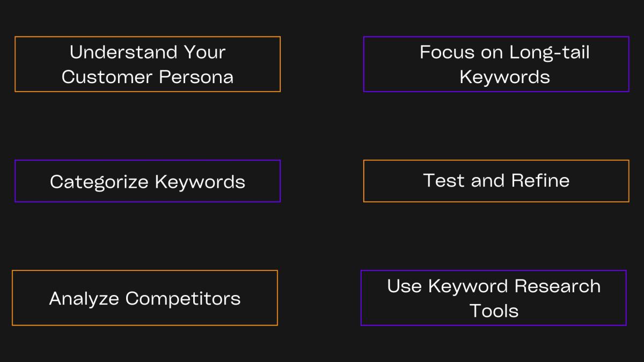Click the word Persona
The height and width of the screenshot is (362, 644).
pyautogui.click(x=196, y=77)
